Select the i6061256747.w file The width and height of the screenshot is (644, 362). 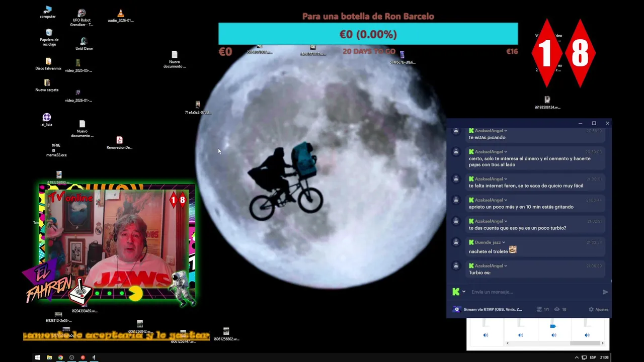pyautogui.click(x=183, y=337)
